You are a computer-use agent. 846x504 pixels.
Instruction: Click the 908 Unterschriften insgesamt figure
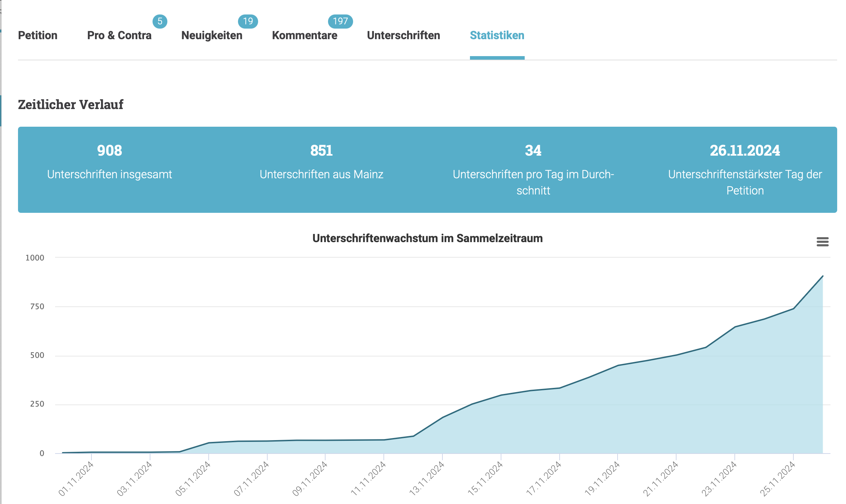(109, 151)
